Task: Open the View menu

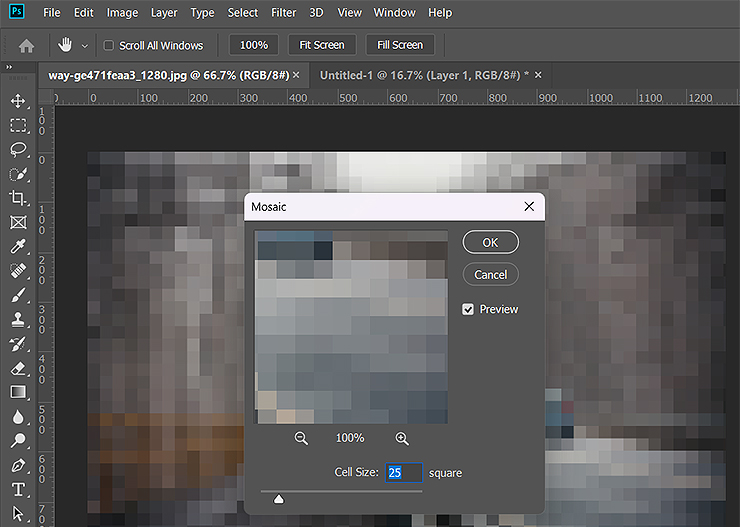Action: click(349, 13)
